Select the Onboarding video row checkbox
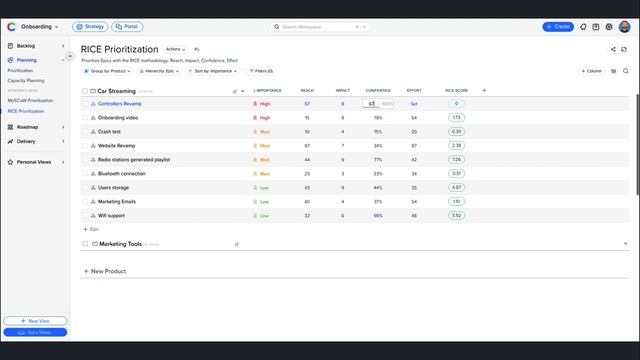Screen dimensions: 640x360 tap(85, 118)
